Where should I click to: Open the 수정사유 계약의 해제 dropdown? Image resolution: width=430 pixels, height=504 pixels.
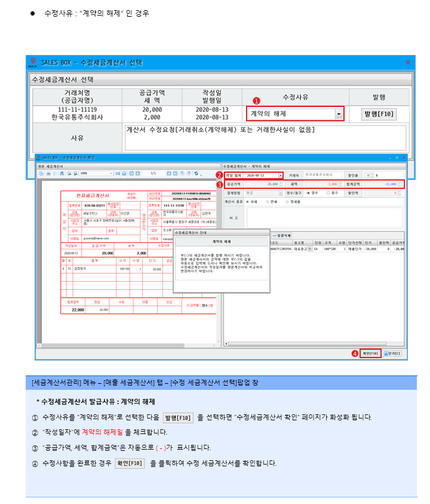[x=339, y=114]
